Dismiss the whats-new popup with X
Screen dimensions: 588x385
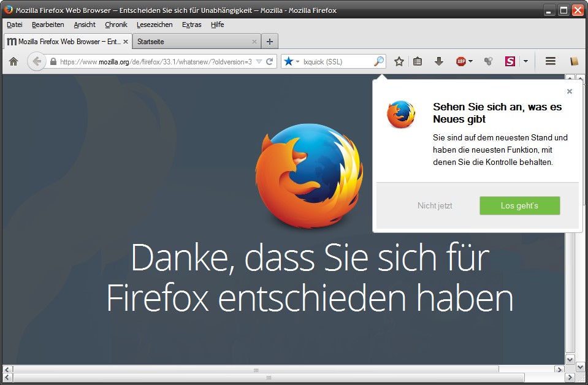pyautogui.click(x=570, y=91)
